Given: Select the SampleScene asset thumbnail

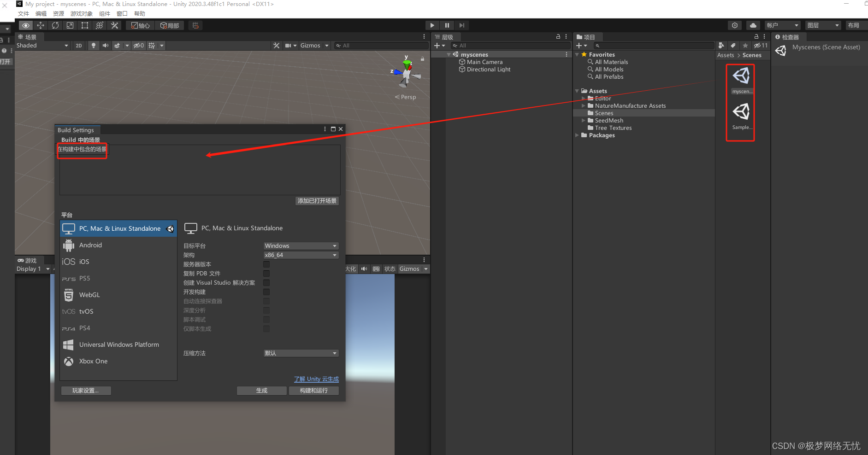Looking at the screenshot, I should (x=741, y=116).
